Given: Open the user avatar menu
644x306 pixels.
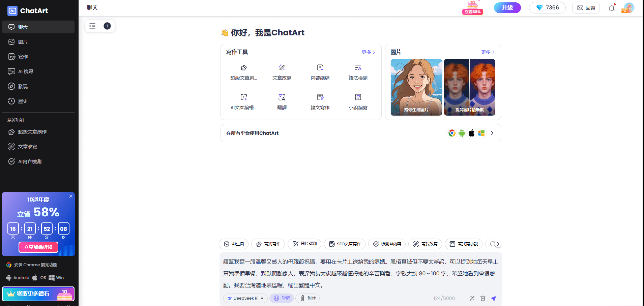Looking at the screenshot, I should [x=628, y=8].
